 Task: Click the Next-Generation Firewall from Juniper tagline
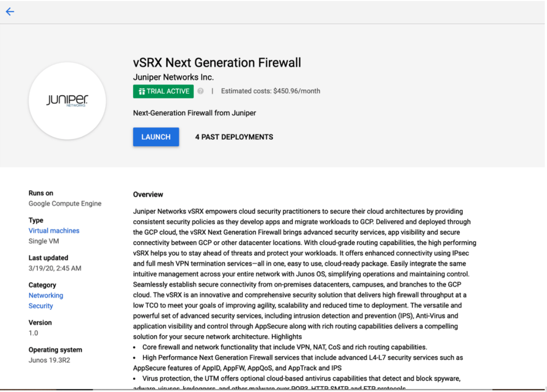(194, 113)
